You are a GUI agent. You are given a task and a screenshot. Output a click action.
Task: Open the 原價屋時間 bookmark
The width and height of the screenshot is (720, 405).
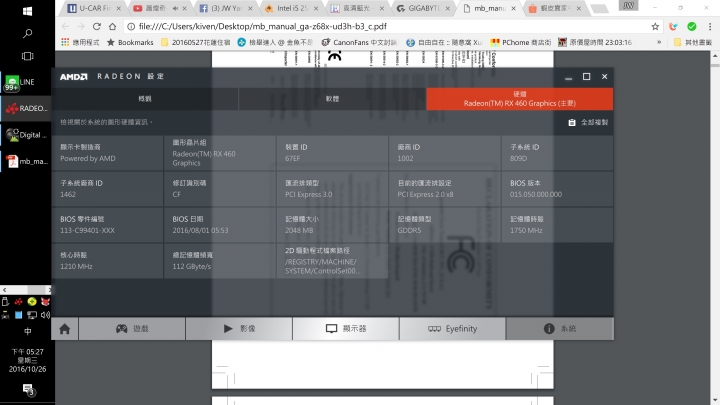(x=595, y=42)
